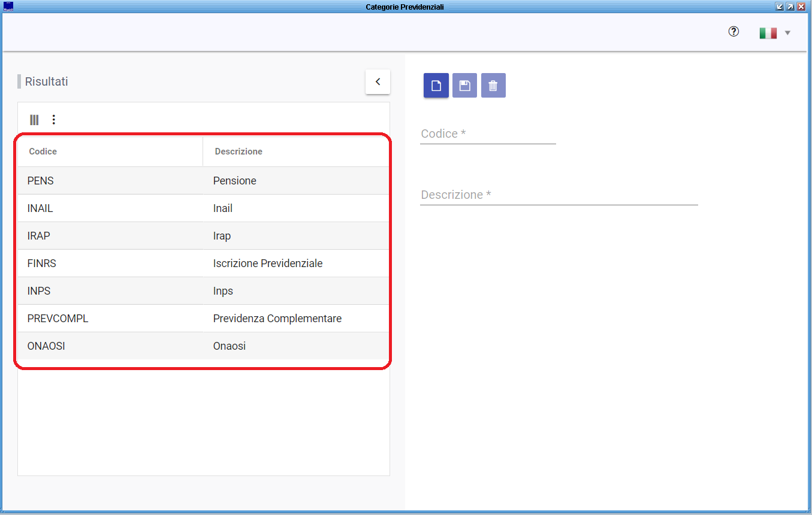Click the Codice input field
812x515 pixels.
pos(488,134)
